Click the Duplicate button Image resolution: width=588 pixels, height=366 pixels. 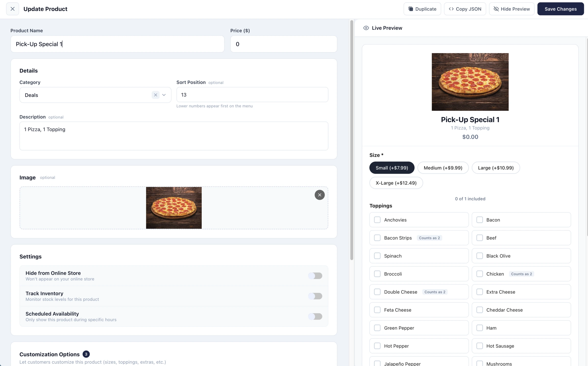[422, 9]
